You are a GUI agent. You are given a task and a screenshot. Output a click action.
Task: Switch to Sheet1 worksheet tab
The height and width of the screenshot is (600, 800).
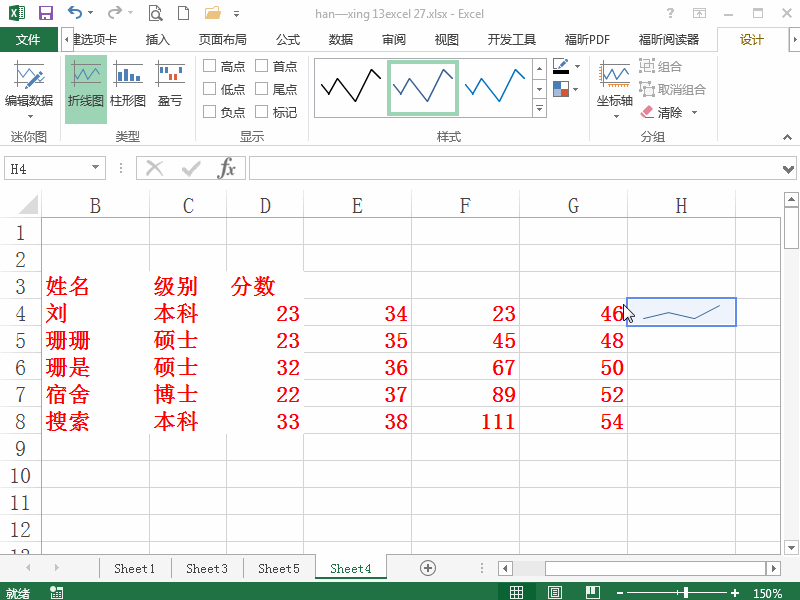point(134,567)
